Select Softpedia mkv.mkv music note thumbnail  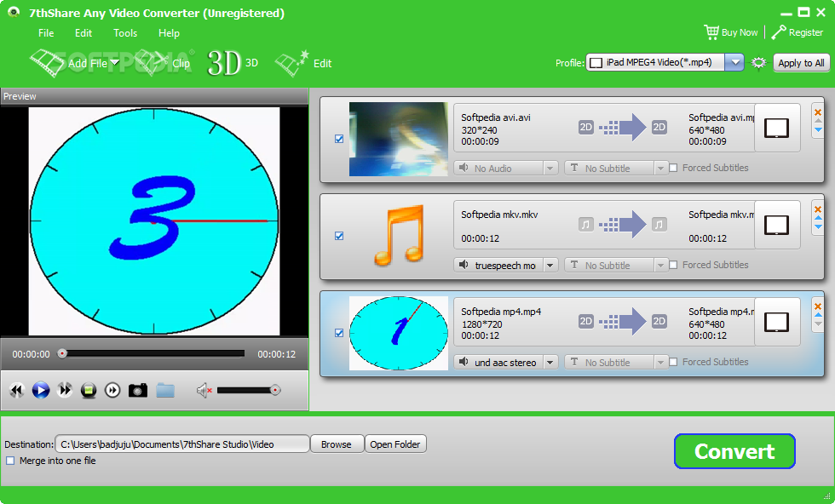pos(399,236)
